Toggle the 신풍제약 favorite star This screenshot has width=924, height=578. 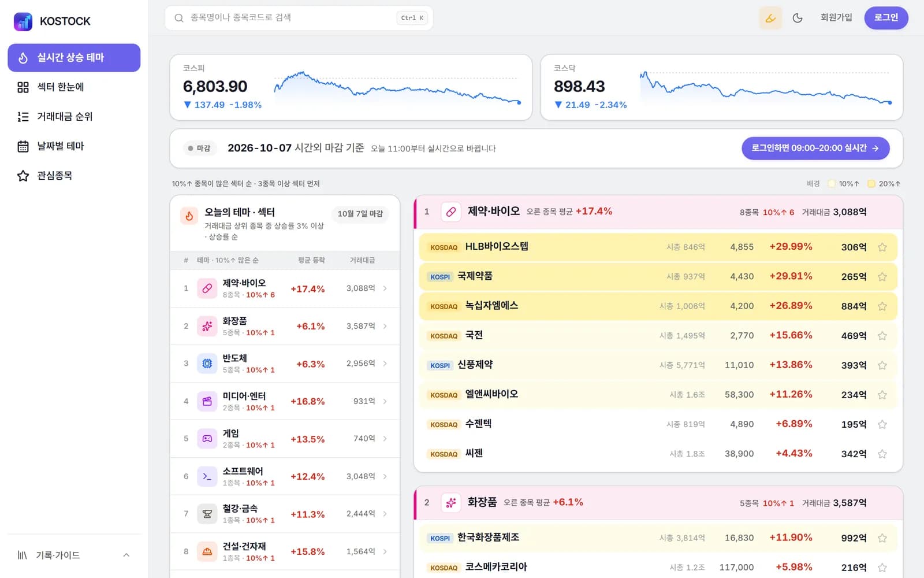(882, 365)
